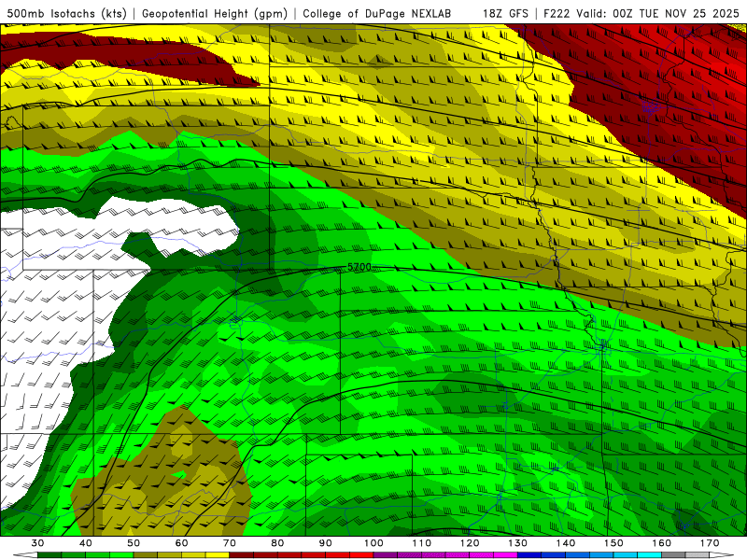Select the bright red swatch left of 100
747x560 pixels.
(361, 555)
